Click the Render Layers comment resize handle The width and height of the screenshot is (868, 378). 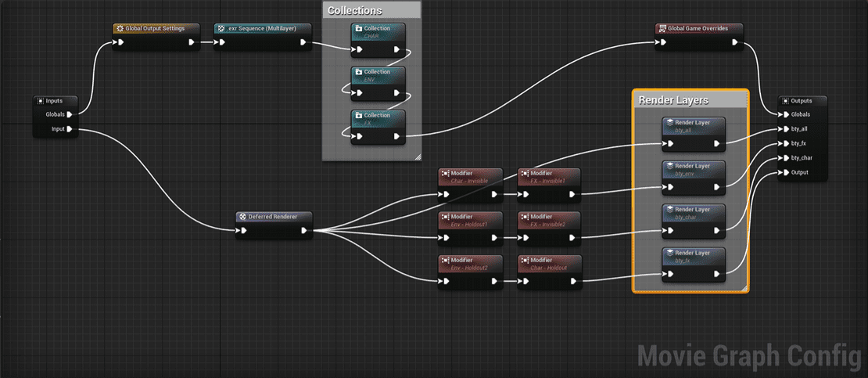coord(744,288)
